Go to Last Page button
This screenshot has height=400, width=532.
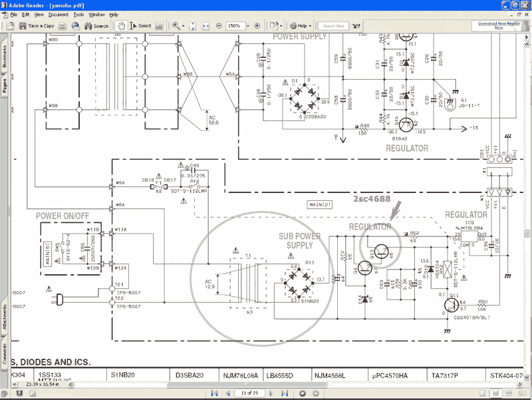285,393
